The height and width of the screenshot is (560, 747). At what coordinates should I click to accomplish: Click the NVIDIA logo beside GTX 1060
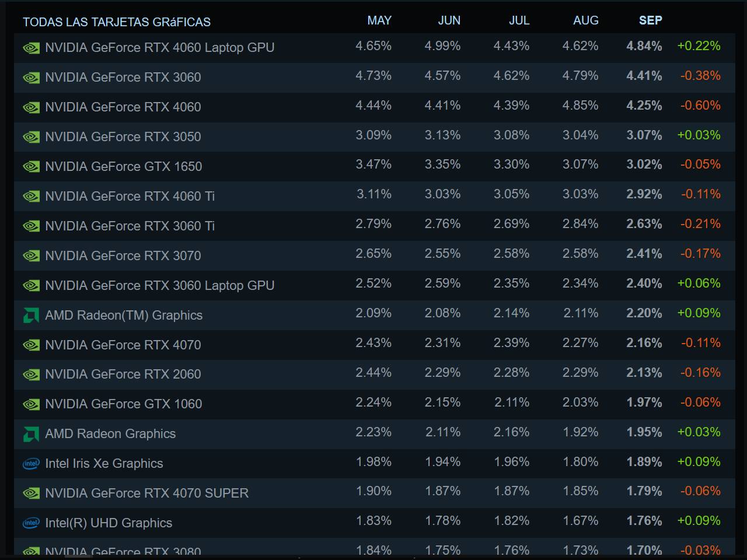pyautogui.click(x=31, y=404)
